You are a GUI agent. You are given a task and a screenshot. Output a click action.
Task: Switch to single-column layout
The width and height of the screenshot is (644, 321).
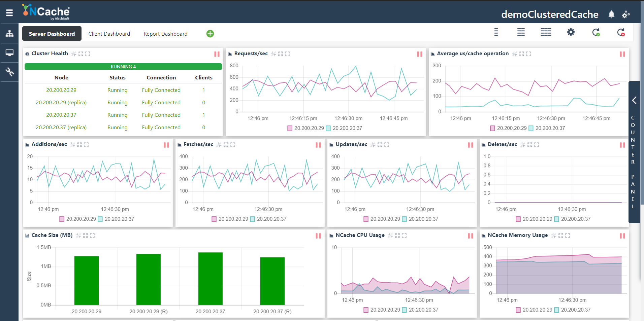[496, 32]
